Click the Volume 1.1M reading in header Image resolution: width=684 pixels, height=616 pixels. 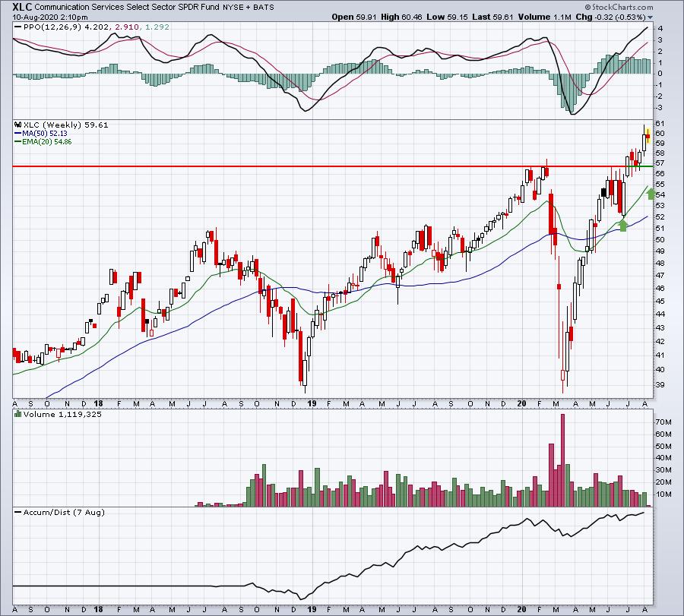pyautogui.click(x=544, y=17)
